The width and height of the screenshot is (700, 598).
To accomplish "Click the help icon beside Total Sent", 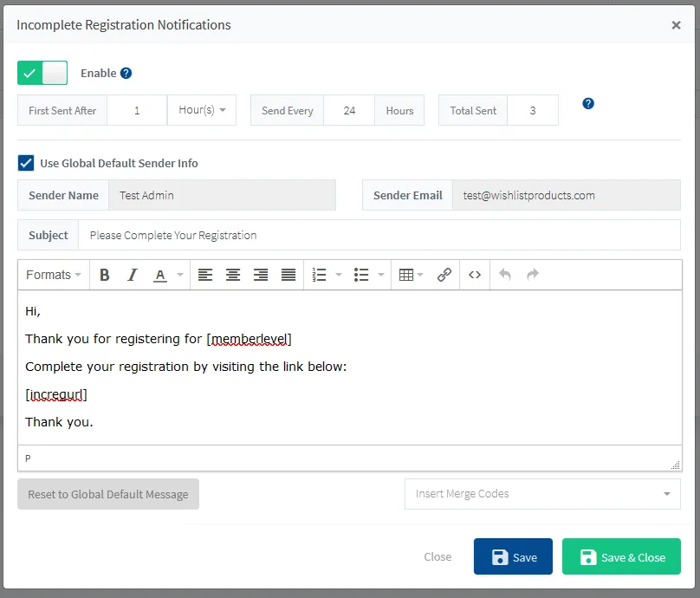I will pyautogui.click(x=588, y=104).
